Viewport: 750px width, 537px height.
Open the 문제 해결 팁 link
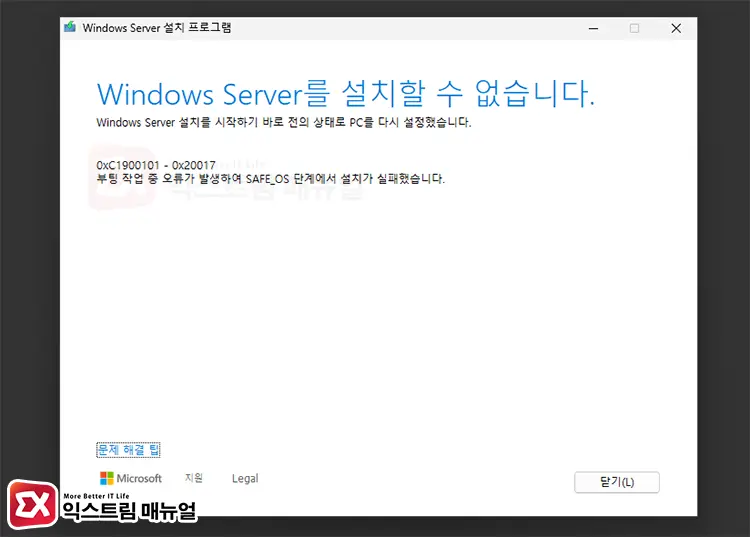(x=128, y=449)
